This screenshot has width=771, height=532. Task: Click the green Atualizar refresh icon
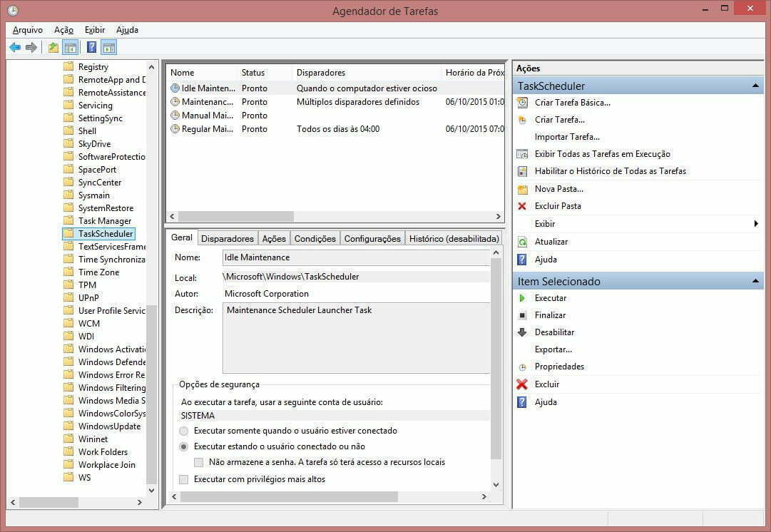(522, 242)
